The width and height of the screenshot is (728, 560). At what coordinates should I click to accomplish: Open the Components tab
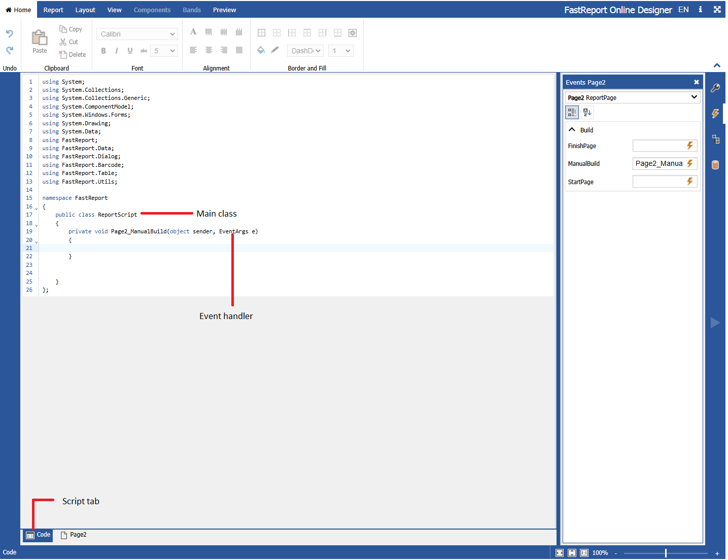(152, 10)
